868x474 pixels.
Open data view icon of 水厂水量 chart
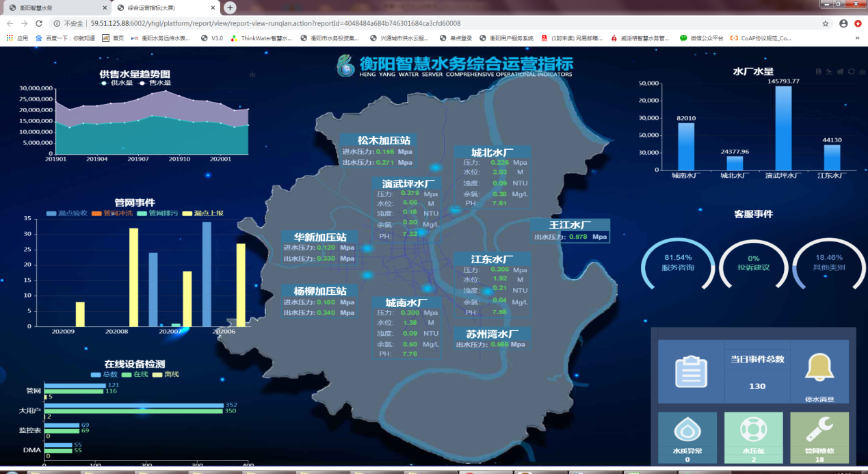coord(818,71)
